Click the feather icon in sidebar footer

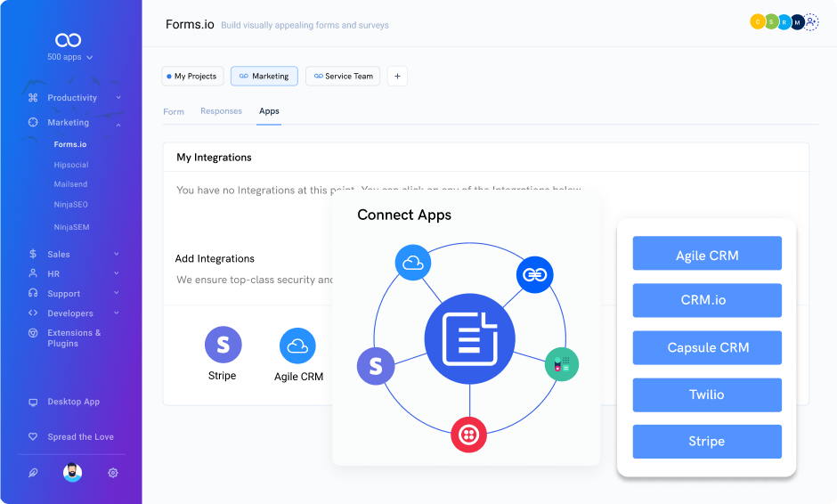pos(33,473)
